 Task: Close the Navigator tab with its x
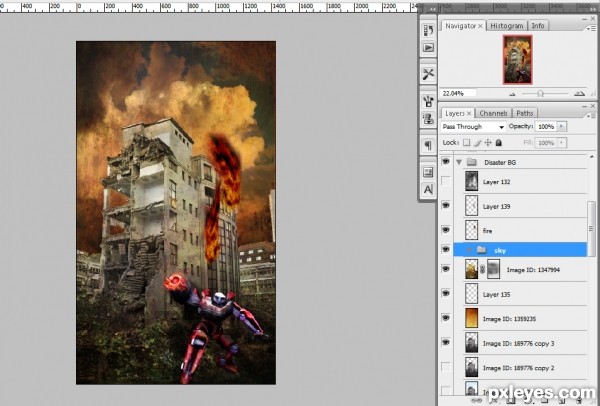pyautogui.click(x=480, y=26)
